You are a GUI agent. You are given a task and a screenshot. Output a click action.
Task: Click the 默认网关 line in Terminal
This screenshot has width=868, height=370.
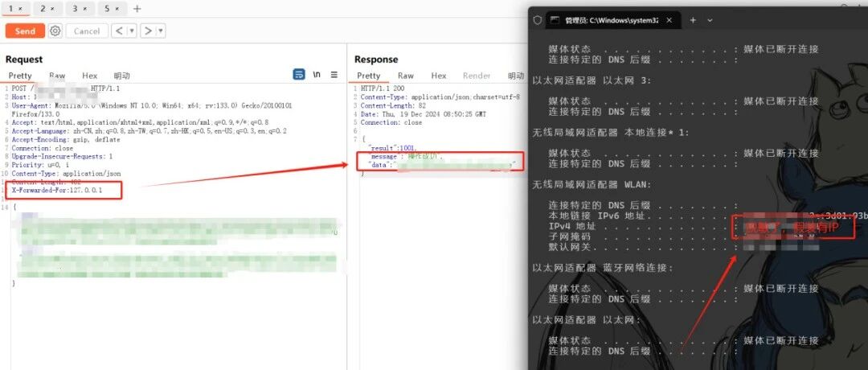(x=684, y=247)
